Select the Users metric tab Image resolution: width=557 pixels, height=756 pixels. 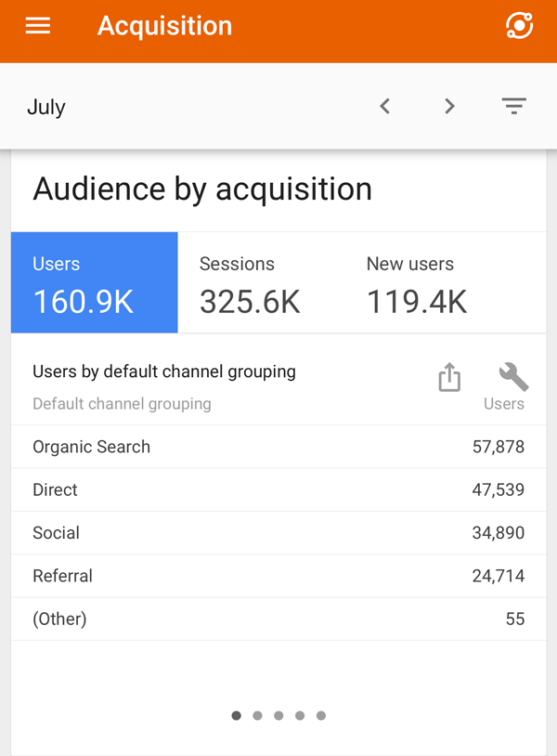tap(95, 282)
